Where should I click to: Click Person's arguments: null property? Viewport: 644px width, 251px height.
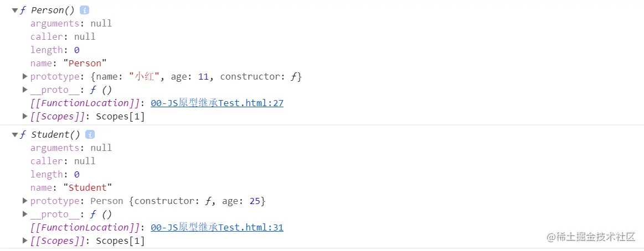(x=71, y=23)
